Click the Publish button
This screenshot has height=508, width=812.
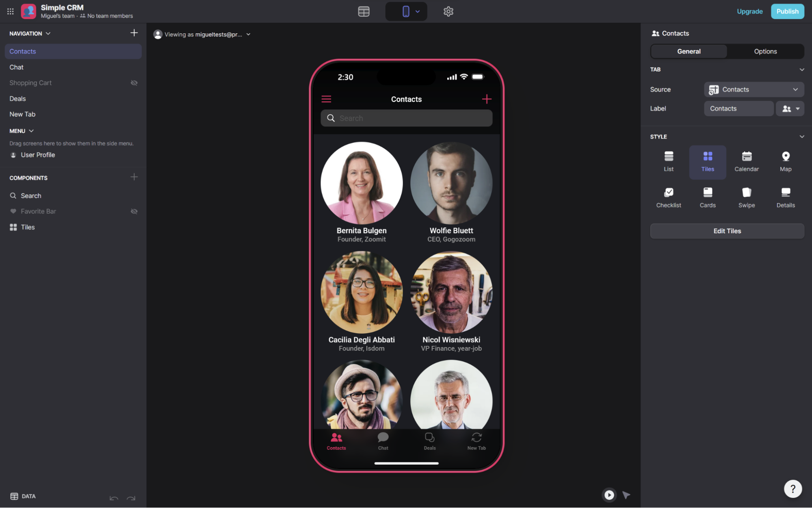[x=788, y=11]
